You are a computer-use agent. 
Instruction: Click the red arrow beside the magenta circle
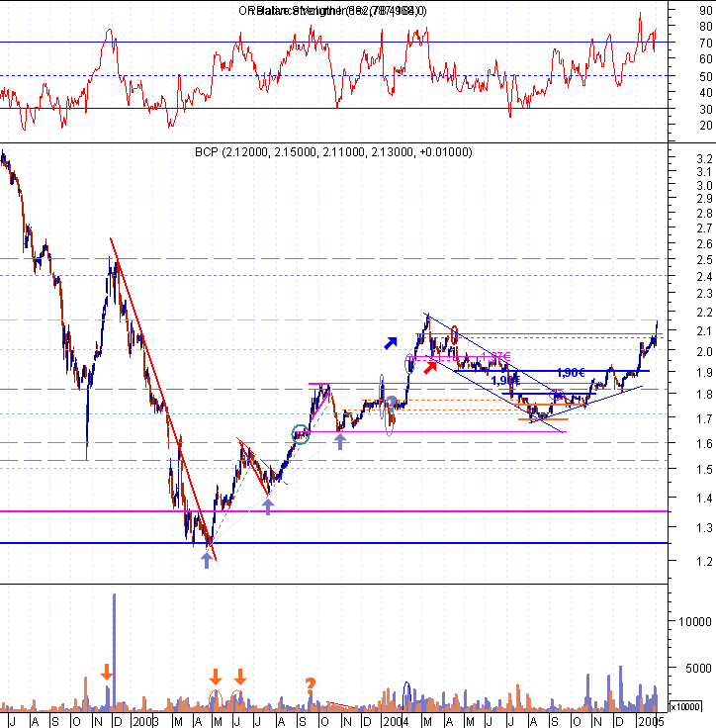coord(429,368)
